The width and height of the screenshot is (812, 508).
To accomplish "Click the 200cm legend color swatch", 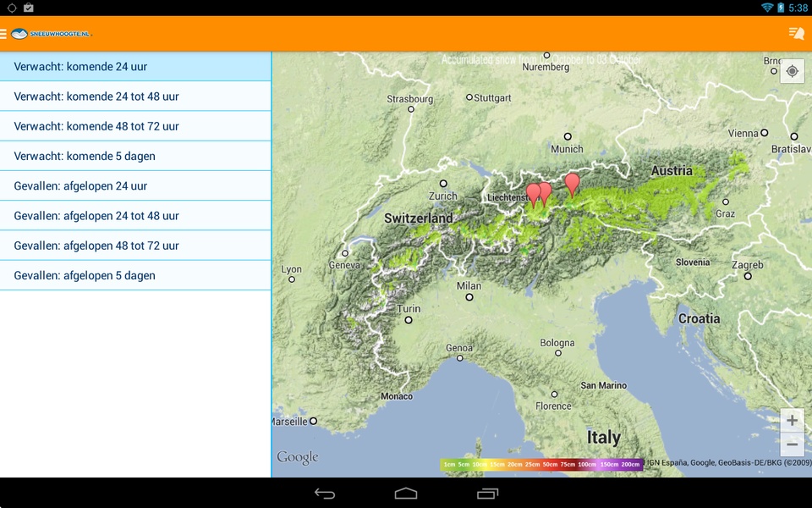I will coord(630,465).
